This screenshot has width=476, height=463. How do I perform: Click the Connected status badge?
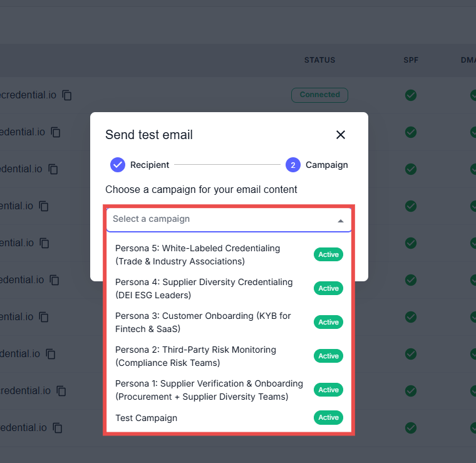[319, 95]
